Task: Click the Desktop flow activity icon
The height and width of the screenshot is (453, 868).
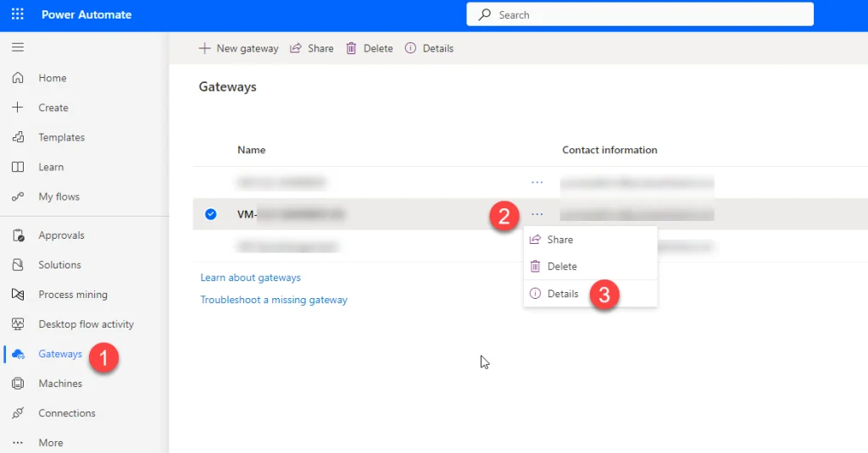Action: click(18, 324)
